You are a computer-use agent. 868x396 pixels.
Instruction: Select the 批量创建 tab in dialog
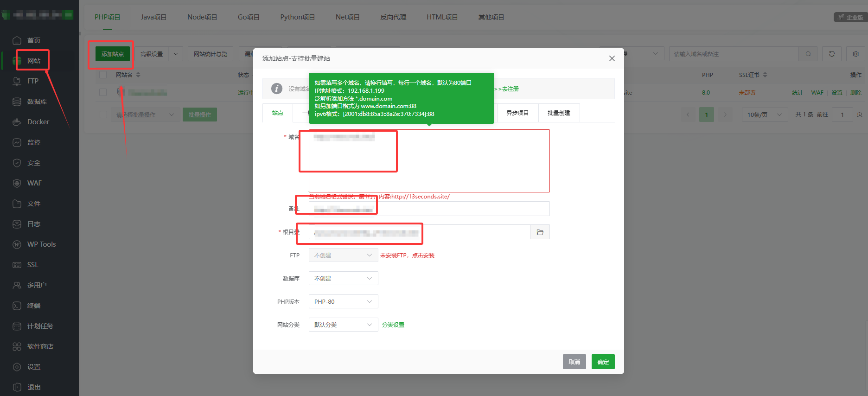coord(559,113)
